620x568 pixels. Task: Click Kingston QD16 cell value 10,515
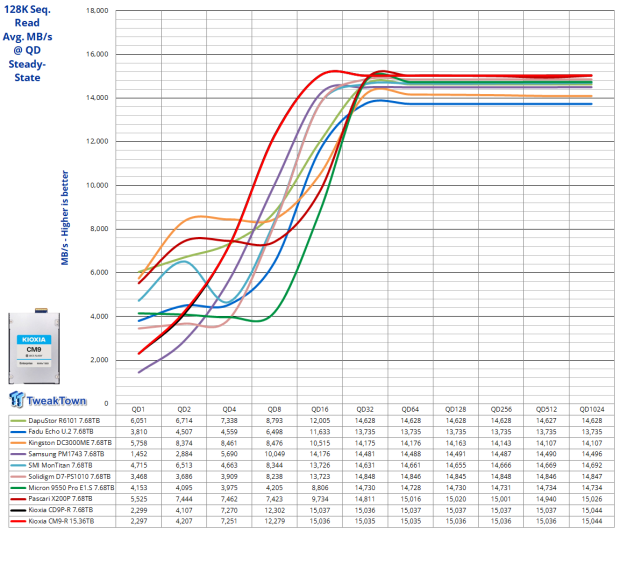tap(320, 443)
